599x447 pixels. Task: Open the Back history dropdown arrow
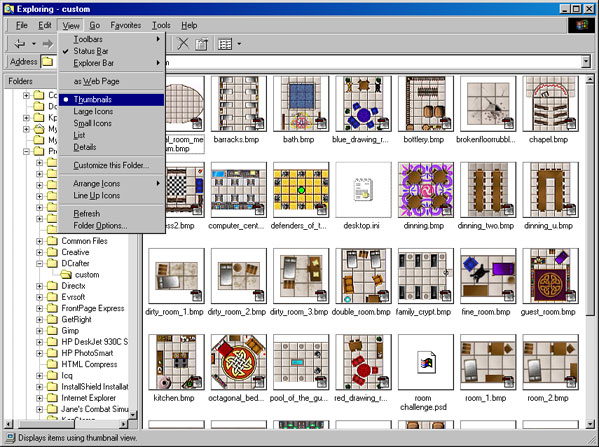click(34, 44)
